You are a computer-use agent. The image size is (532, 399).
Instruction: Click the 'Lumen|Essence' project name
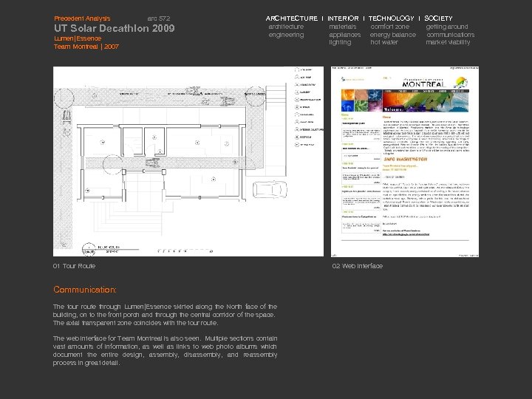pyautogui.click(x=78, y=38)
